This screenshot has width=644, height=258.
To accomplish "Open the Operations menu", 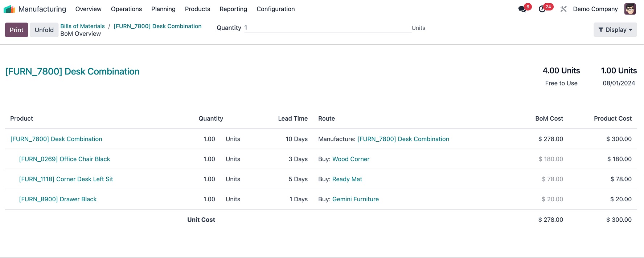I will click(x=126, y=9).
